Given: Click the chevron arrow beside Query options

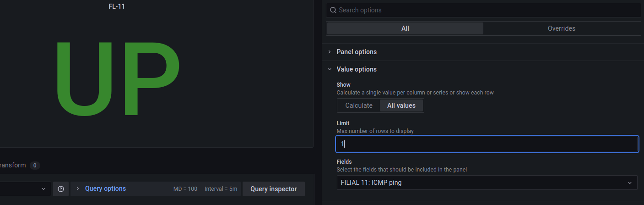Looking at the screenshot, I should tap(78, 188).
